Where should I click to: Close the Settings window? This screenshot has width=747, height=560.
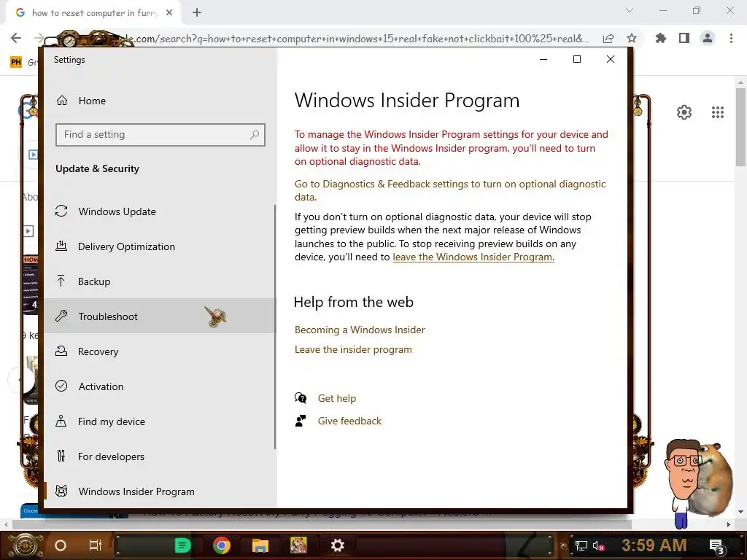(611, 59)
